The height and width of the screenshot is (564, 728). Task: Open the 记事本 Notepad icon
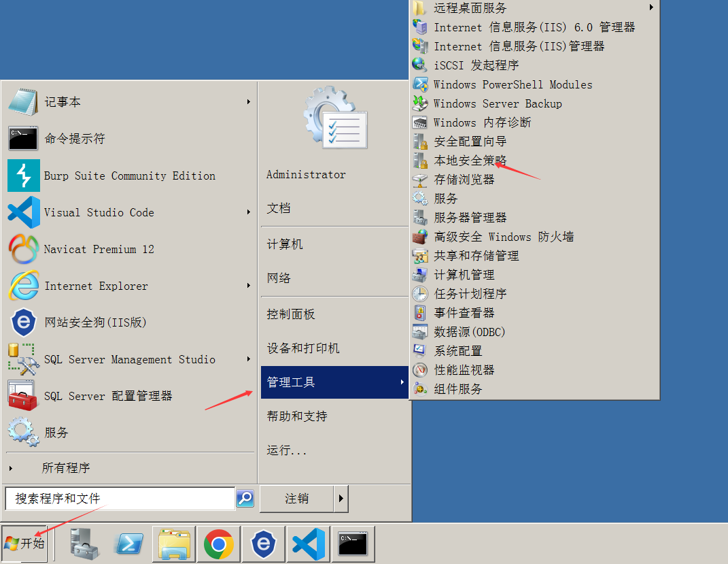tap(22, 102)
